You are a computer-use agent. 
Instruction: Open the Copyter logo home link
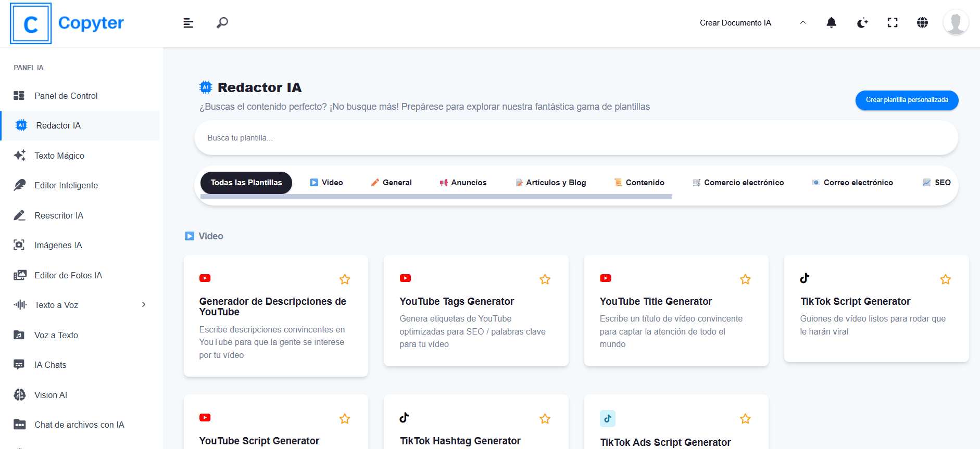[x=67, y=23]
